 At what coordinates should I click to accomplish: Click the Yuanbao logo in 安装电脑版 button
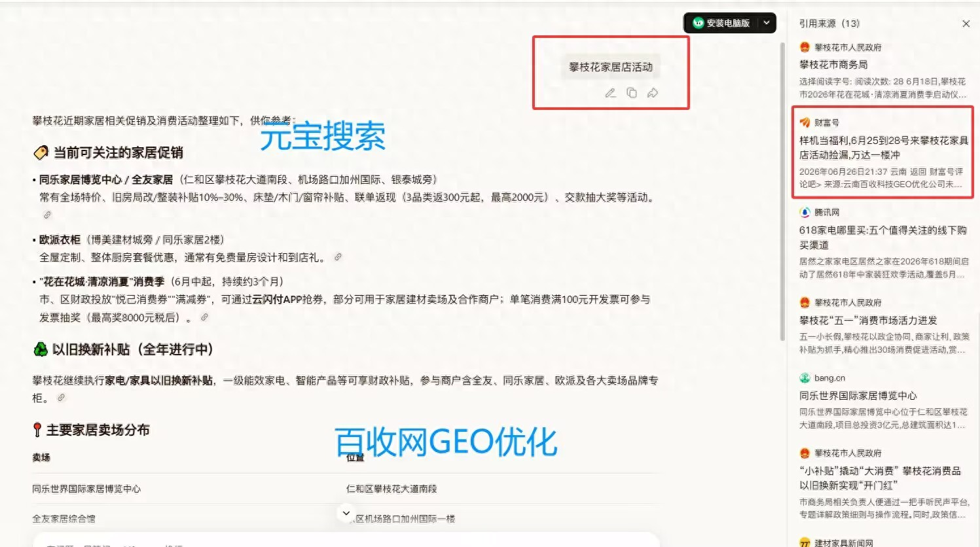point(698,23)
